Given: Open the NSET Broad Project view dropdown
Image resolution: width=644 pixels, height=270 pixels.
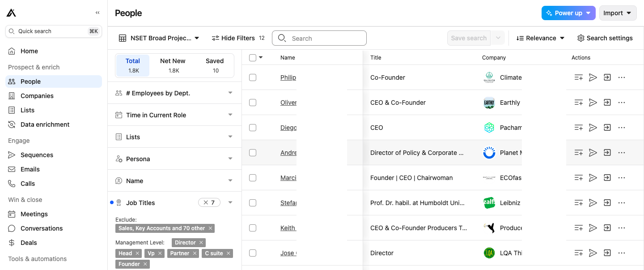Looking at the screenshot, I should pyautogui.click(x=159, y=38).
